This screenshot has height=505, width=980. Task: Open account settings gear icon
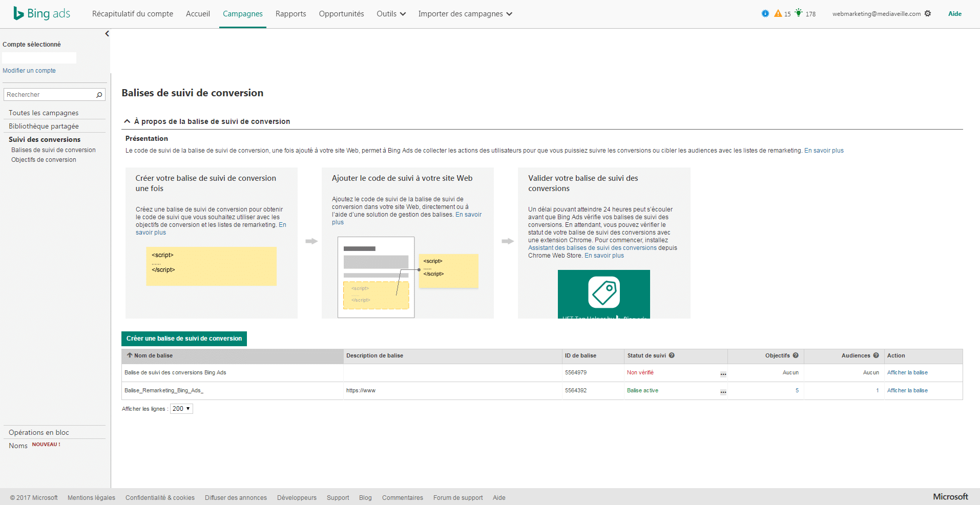coord(928,14)
